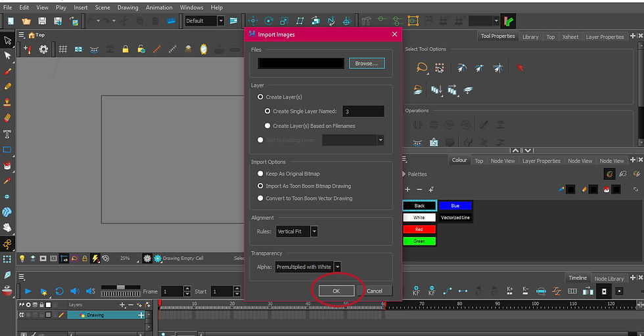Select the Pencil tool
Viewport: 644px width, 336px height.
point(7,87)
